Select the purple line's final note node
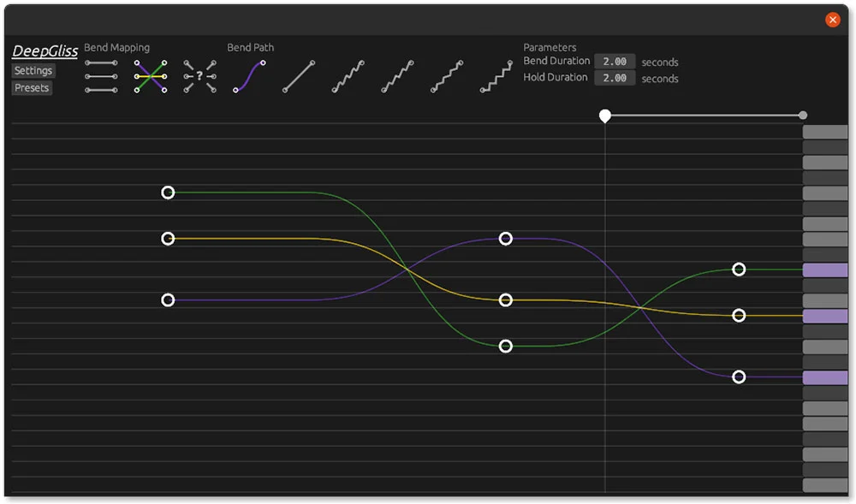This screenshot has width=856, height=504. pyautogui.click(x=739, y=377)
